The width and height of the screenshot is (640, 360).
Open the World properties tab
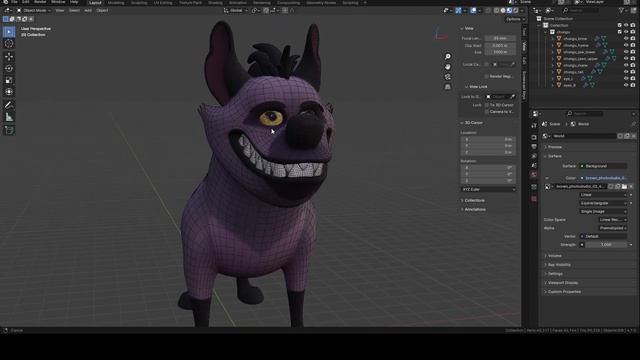(x=534, y=175)
